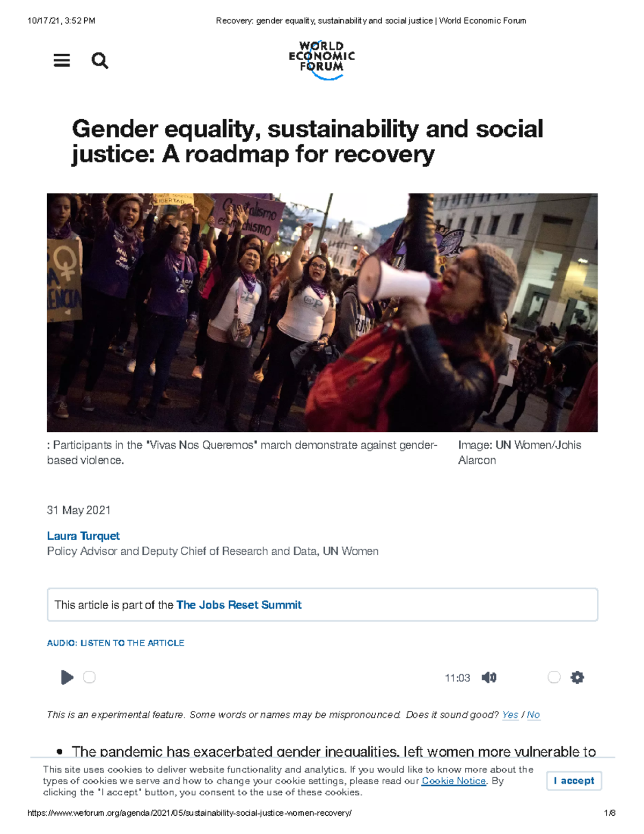Click the search magnifier icon
644x834 pixels.
click(x=99, y=61)
